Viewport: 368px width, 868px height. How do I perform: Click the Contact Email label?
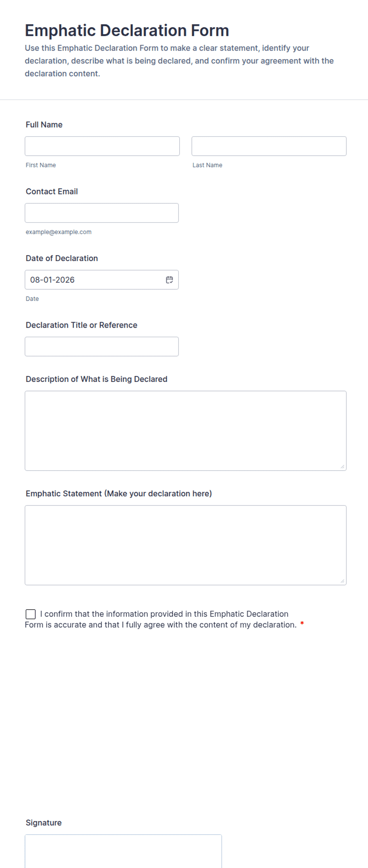[x=52, y=191]
